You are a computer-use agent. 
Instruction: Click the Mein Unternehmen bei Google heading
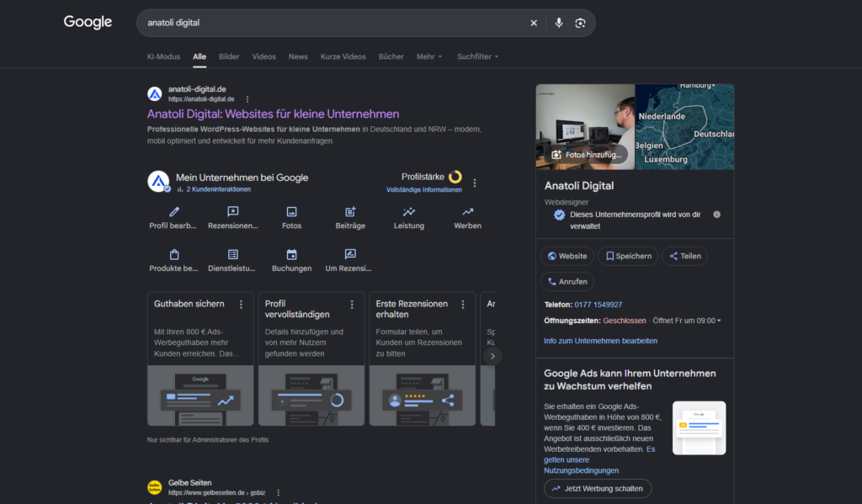[x=242, y=178]
